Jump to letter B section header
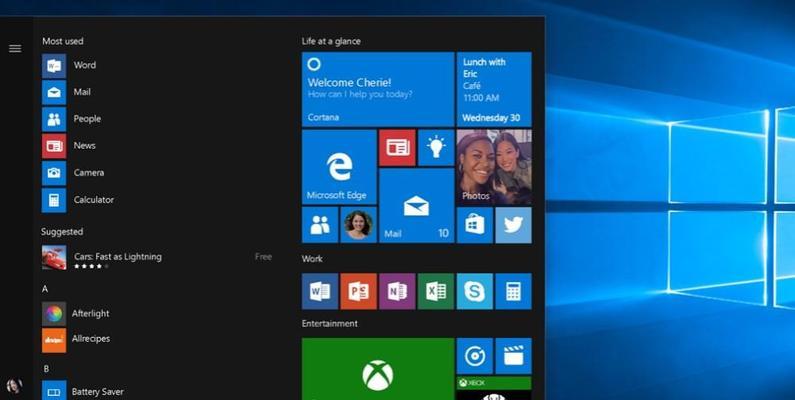795x400 pixels. [46, 369]
